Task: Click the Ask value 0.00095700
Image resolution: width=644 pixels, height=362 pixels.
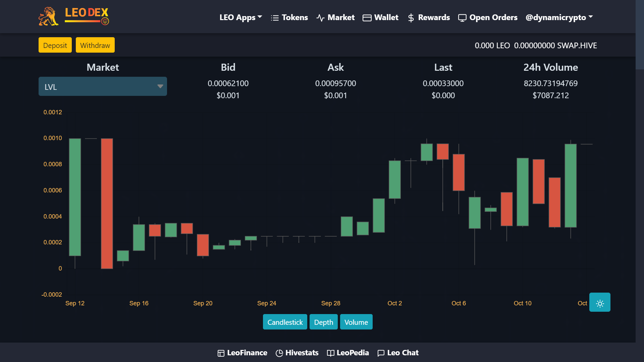Action: click(x=335, y=83)
